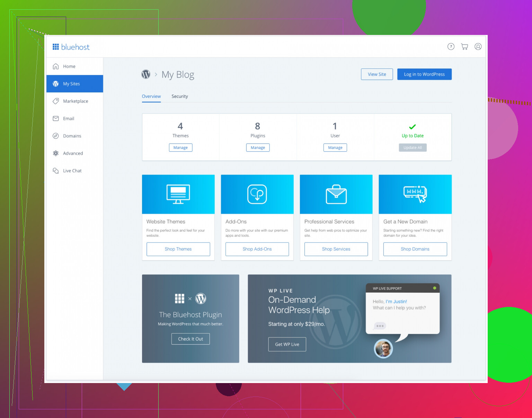Screen dimensions: 532x418
Task: Click the WordPress logo in plugin banner
Action: (x=201, y=298)
